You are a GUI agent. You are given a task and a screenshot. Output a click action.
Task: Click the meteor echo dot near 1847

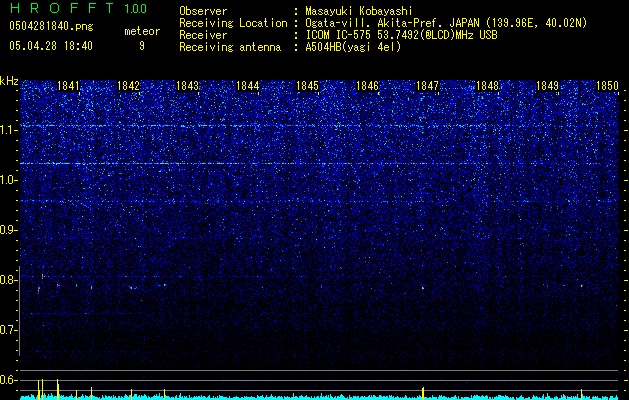coord(423,288)
